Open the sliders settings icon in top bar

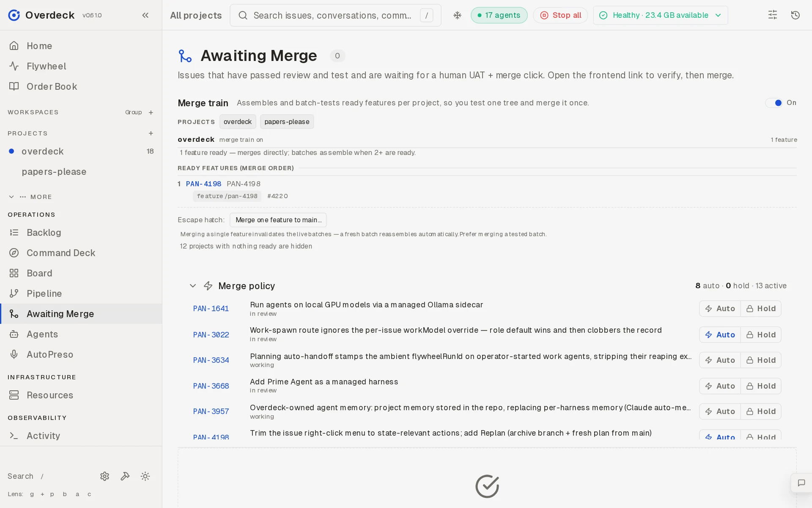pyautogui.click(x=772, y=15)
